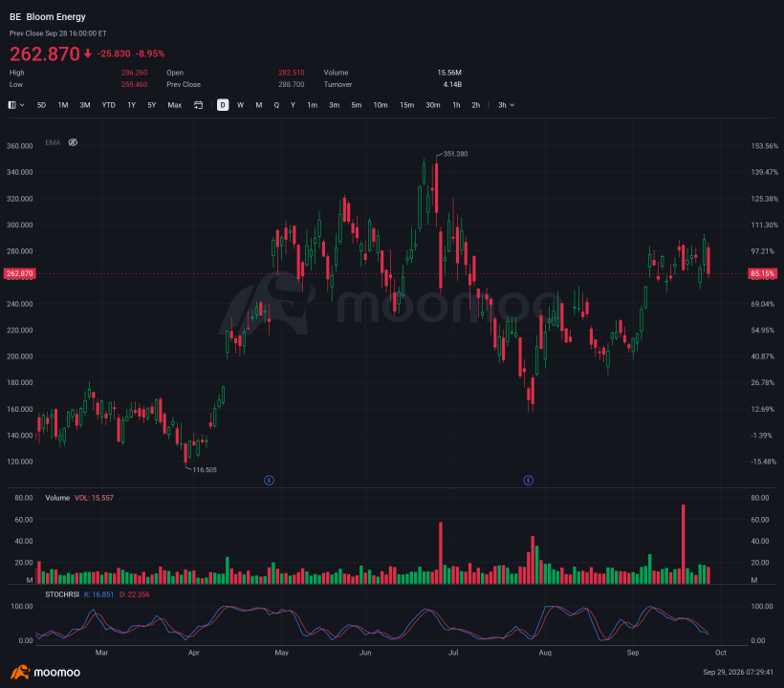This screenshot has width=784, height=688.
Task: Switch to the Y yearly interval
Action: (x=293, y=105)
